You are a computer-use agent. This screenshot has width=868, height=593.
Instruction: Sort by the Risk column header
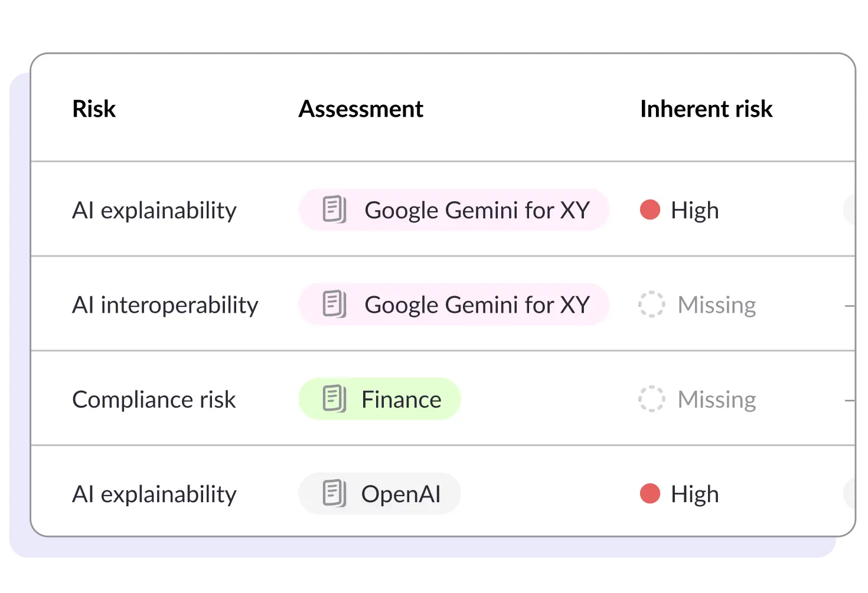[94, 109]
